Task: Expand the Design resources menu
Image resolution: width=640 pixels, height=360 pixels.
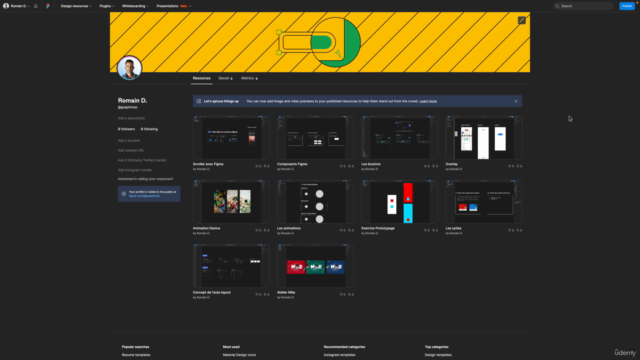Action: pos(76,6)
